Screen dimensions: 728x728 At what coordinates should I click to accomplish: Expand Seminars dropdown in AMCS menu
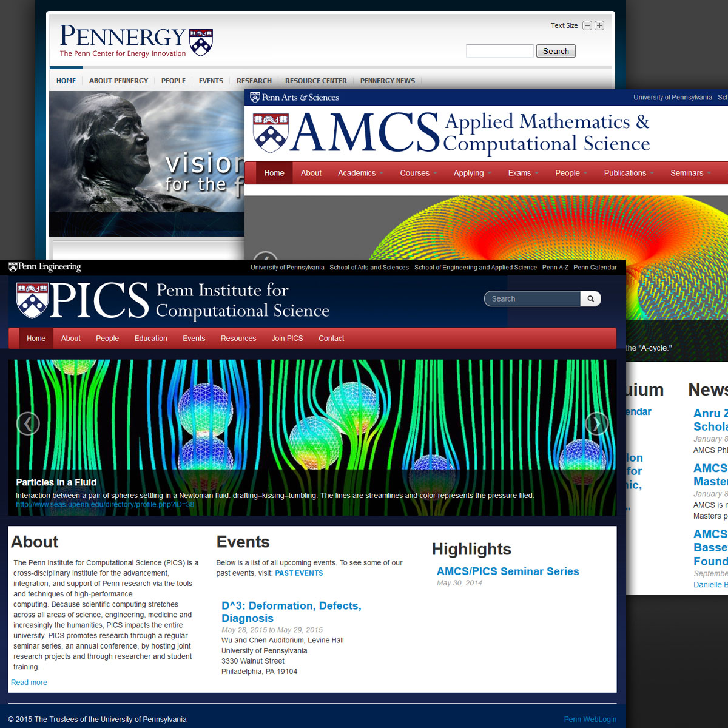click(690, 173)
